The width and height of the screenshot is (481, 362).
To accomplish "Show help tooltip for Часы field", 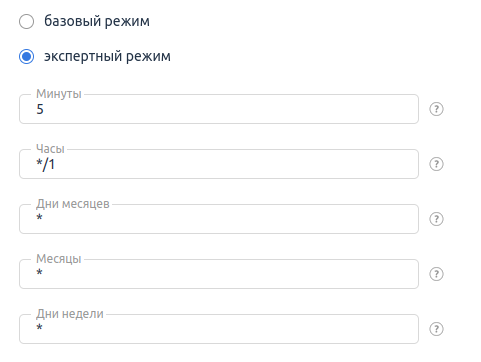I will (436, 164).
